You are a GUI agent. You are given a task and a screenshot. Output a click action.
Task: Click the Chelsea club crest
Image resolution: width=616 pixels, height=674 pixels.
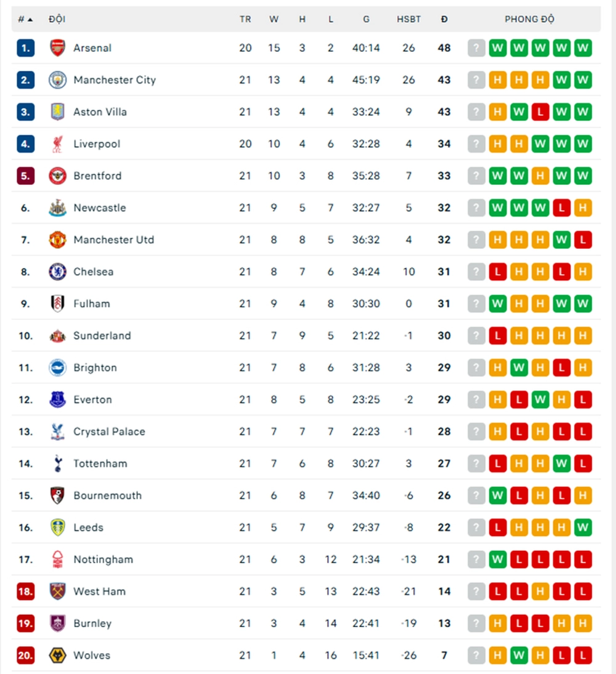56,272
